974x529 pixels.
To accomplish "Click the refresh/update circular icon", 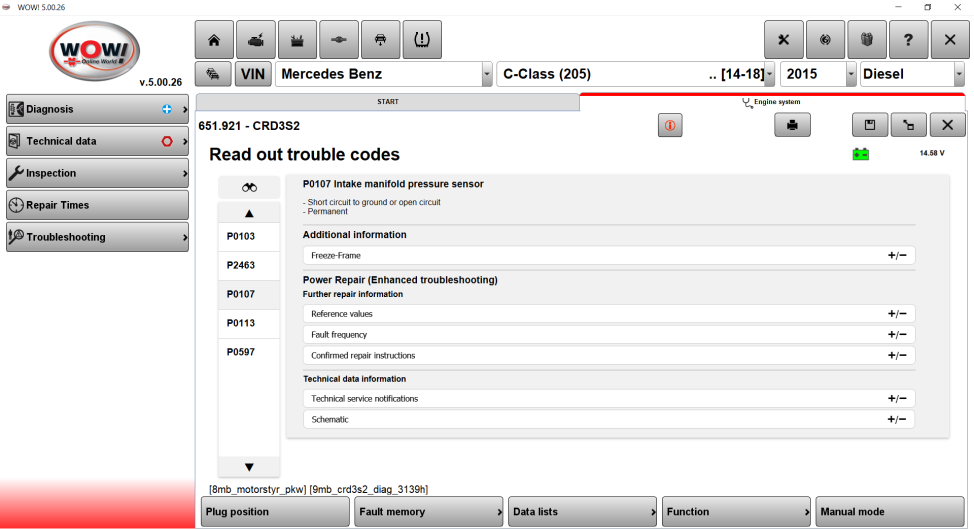I will [825, 40].
